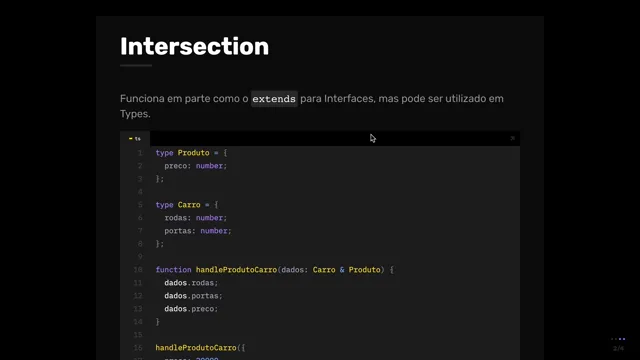Click the faint icon at code block's top-right corner
640x360 pixels.
pyautogui.click(x=513, y=138)
